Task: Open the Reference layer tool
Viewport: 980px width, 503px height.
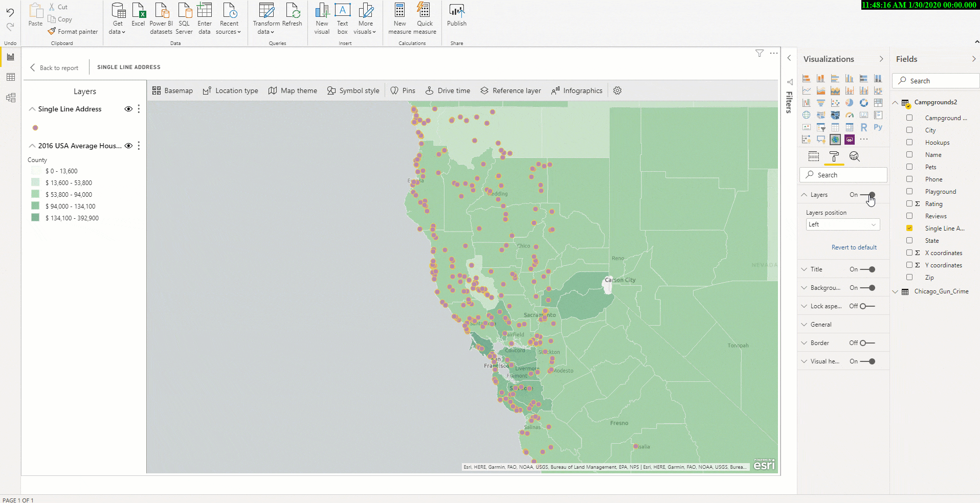Action: point(510,90)
